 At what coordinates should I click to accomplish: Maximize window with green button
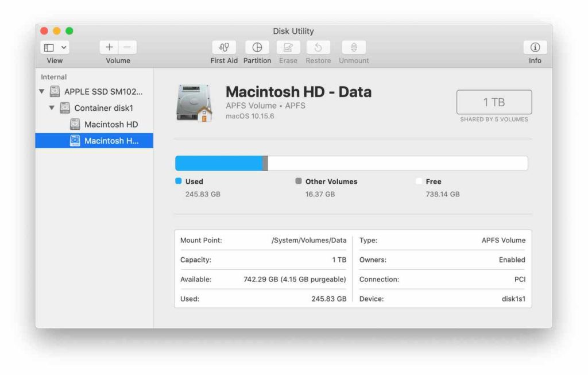69,31
